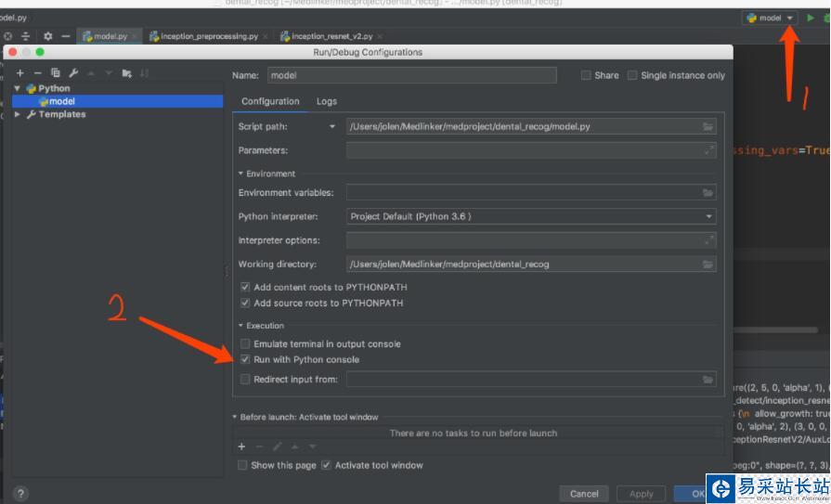Enable Redirect input from checkbox
Image resolution: width=831 pixels, height=504 pixels.
tap(245, 380)
